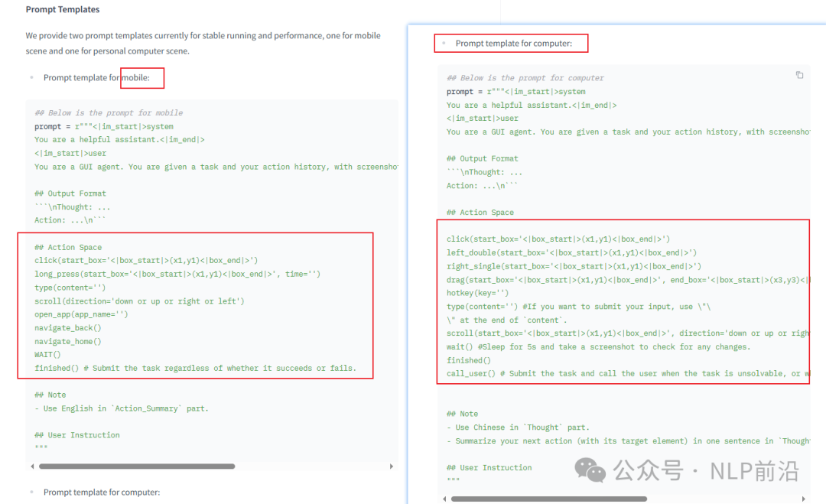Click "## Action Space" in the mobile block
Viewport: 826px width, 504px height.
[68, 247]
